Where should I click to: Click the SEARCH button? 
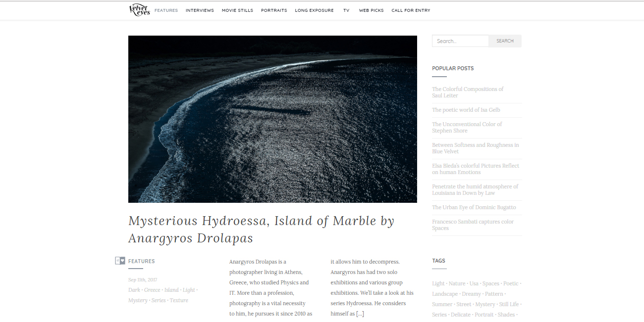click(x=505, y=41)
